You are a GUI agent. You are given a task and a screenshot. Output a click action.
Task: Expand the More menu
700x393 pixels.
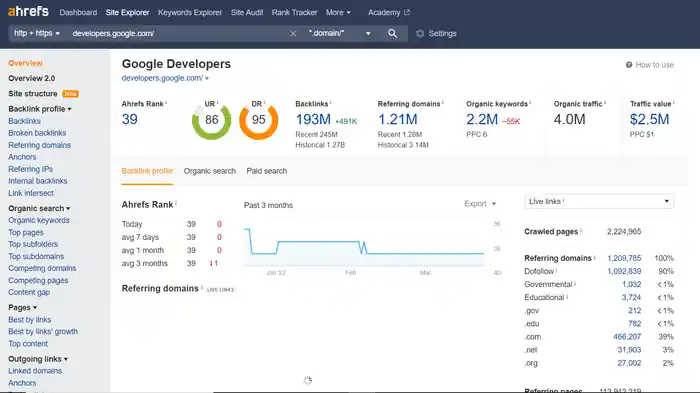click(x=338, y=13)
